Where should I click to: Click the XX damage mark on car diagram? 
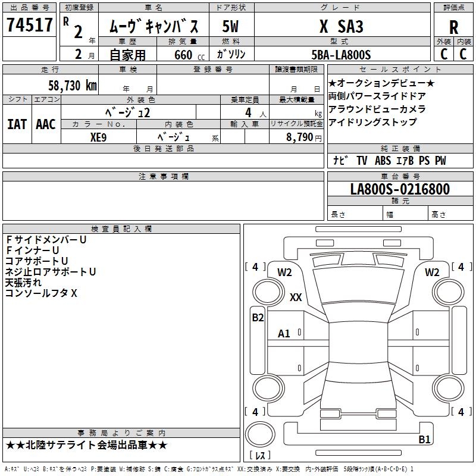[x=296, y=297]
